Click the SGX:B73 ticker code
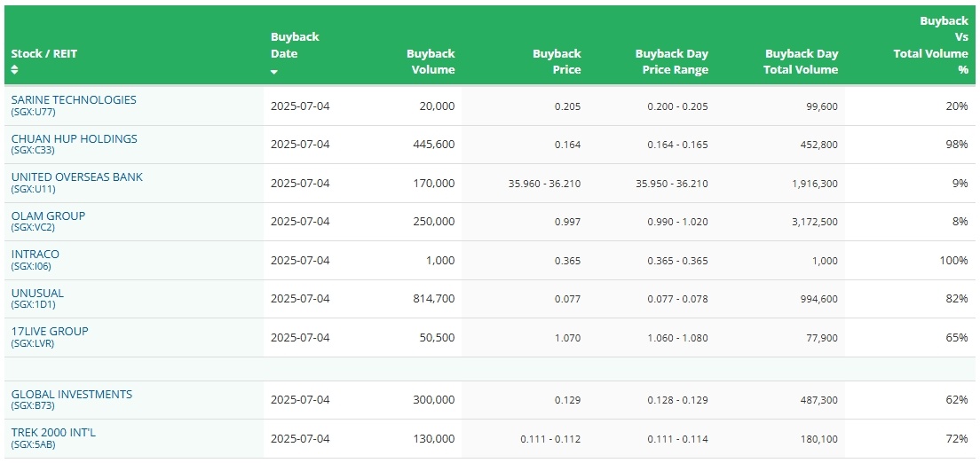The width and height of the screenshot is (980, 463). 33,405
